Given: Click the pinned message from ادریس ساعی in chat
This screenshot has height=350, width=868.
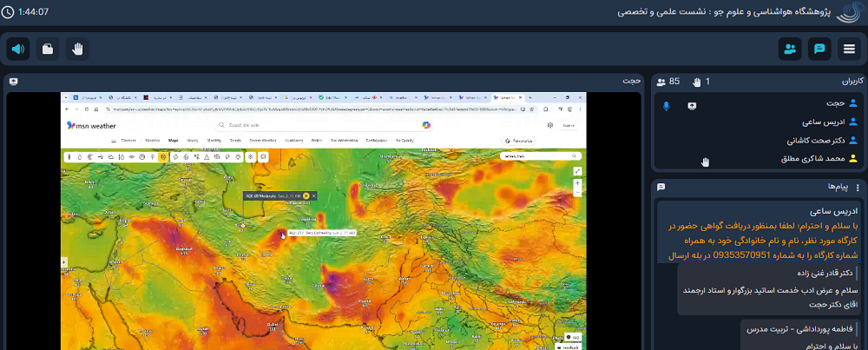Looking at the screenshot, I should pyautogui.click(x=759, y=232).
